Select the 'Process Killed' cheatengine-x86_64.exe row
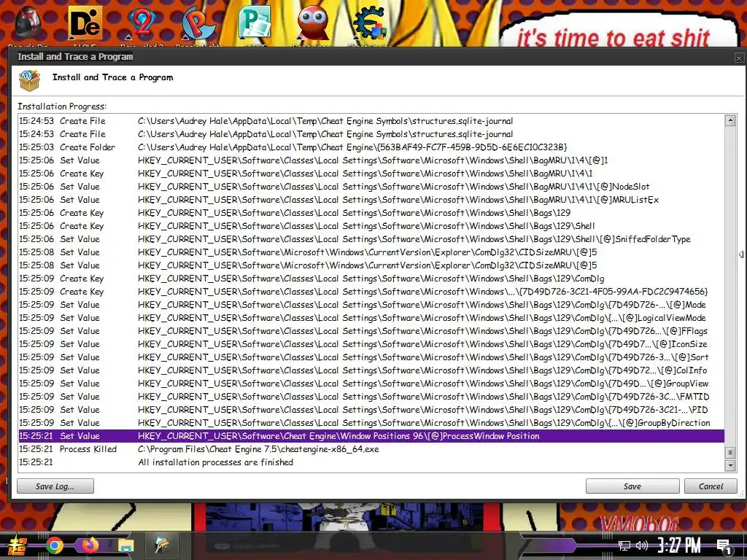Screen dimensions: 747x560 371,449
